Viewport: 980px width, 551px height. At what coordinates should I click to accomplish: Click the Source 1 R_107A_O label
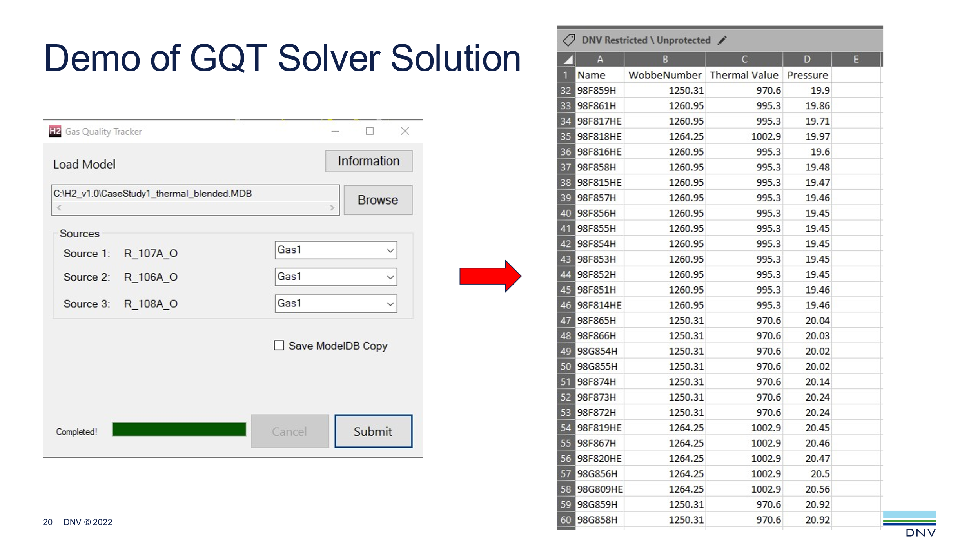click(x=121, y=254)
